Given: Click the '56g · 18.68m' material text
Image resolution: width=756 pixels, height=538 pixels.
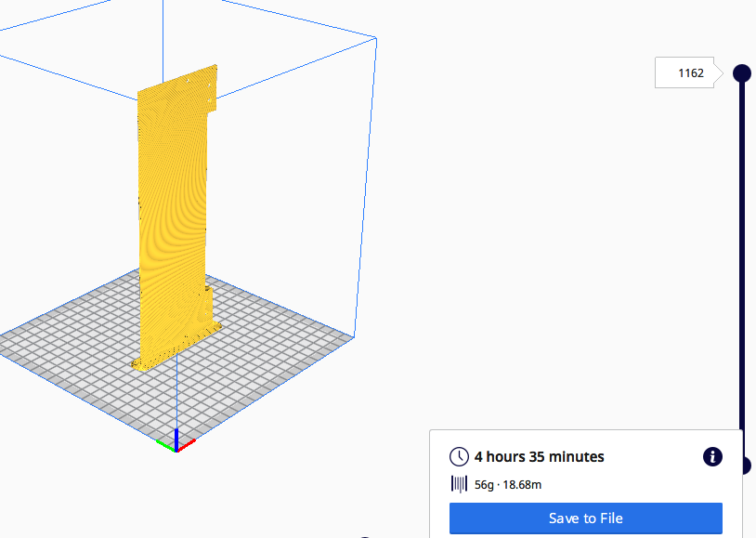Looking at the screenshot, I should (508, 485).
